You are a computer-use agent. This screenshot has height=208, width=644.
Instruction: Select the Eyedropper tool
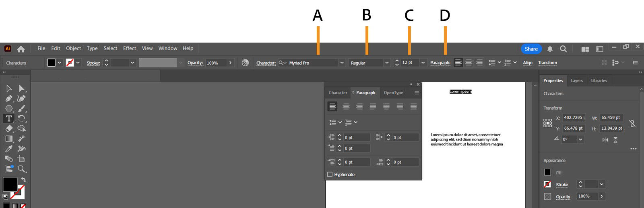click(9, 149)
